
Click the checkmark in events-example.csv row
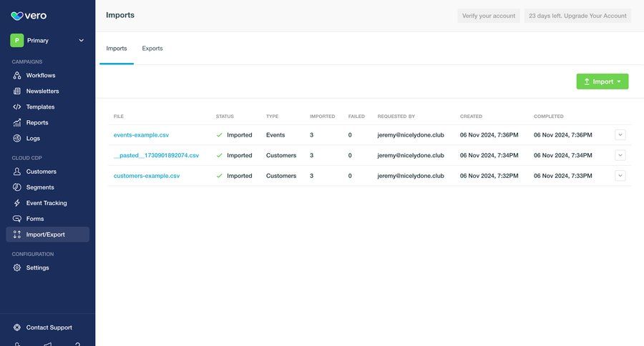click(x=220, y=134)
